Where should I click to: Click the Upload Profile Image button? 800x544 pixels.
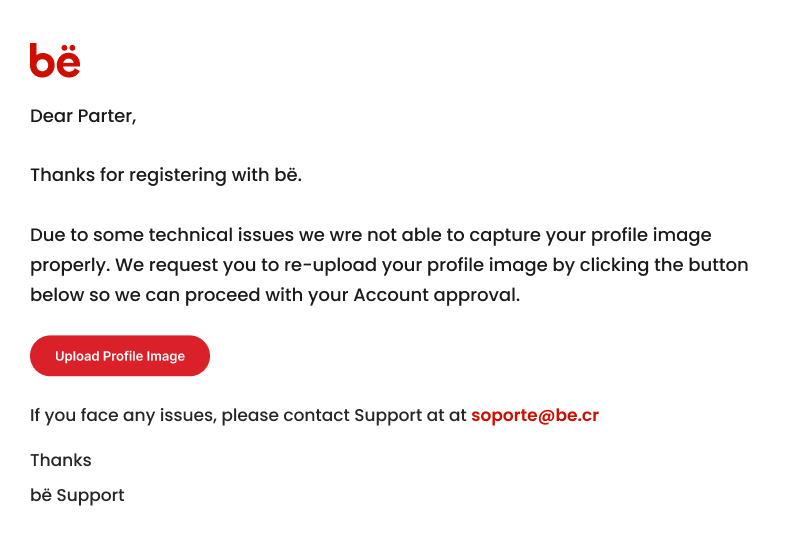pos(120,356)
